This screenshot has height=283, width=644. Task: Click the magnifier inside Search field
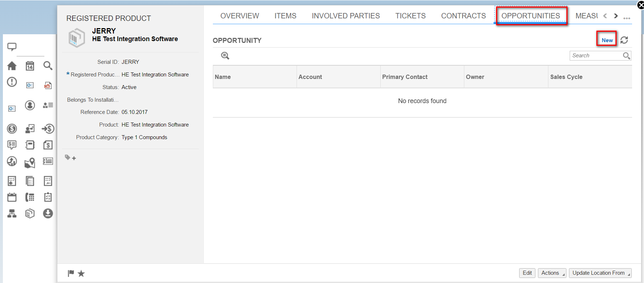(x=626, y=56)
